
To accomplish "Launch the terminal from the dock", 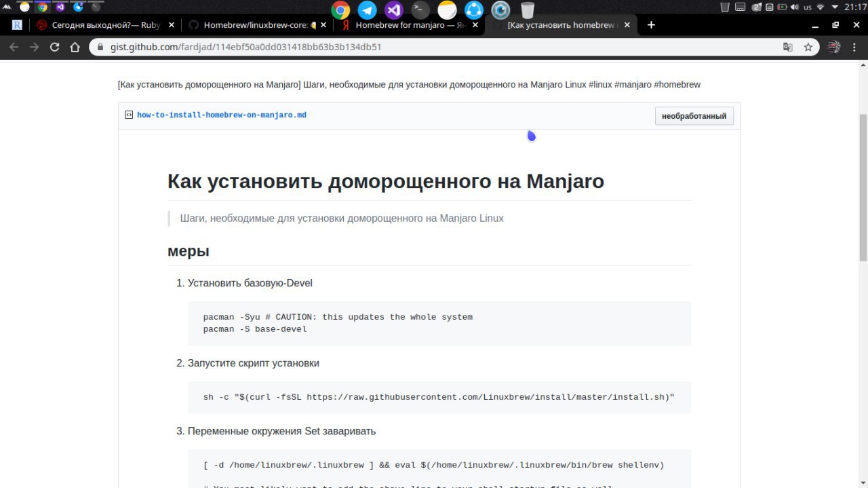I will 420,10.
